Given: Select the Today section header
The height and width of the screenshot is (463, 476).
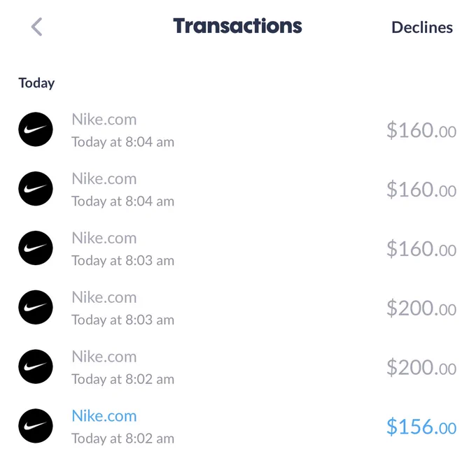Looking at the screenshot, I should pyautogui.click(x=36, y=83).
